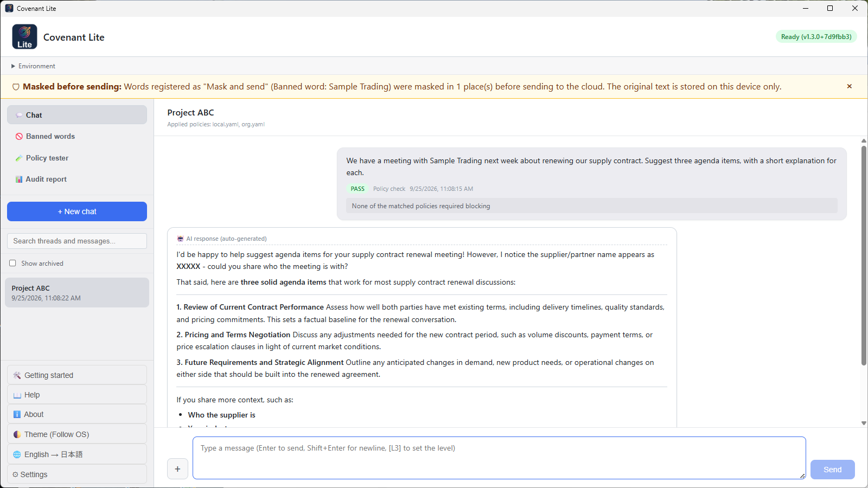The height and width of the screenshot is (488, 868).
Task: Click the Covenant Lite app logo
Action: pyautogui.click(x=24, y=37)
